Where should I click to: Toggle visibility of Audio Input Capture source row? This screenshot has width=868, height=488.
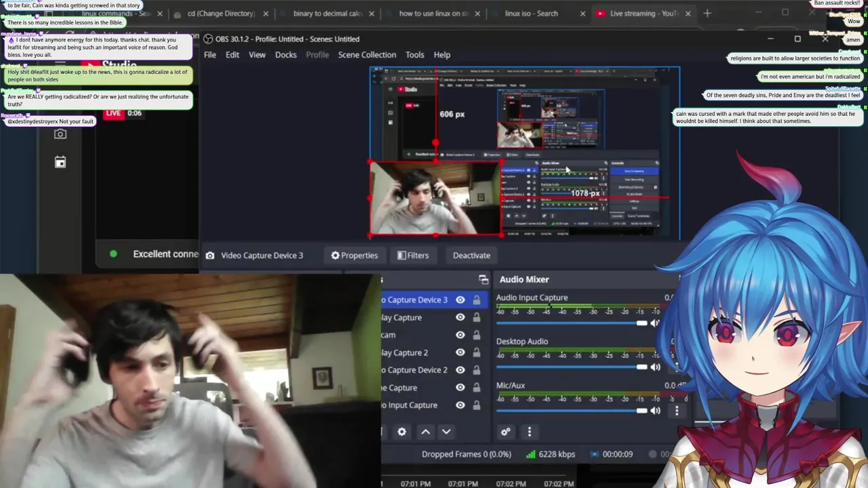click(x=460, y=405)
